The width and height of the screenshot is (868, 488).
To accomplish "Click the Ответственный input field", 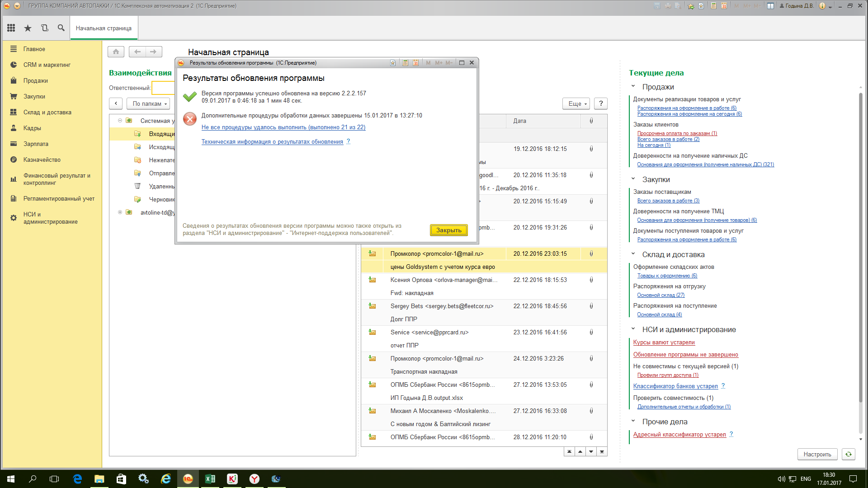I will pyautogui.click(x=164, y=88).
